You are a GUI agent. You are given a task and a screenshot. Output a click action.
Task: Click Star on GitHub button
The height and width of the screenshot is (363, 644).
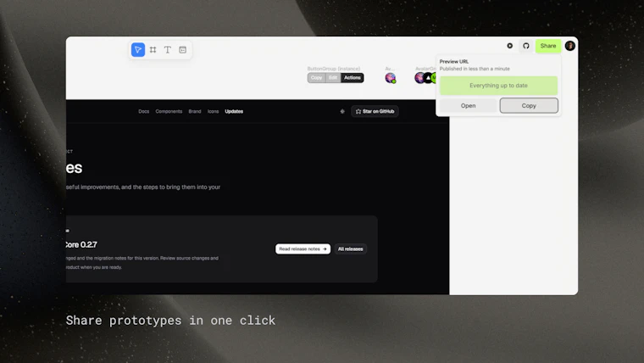[x=375, y=111]
